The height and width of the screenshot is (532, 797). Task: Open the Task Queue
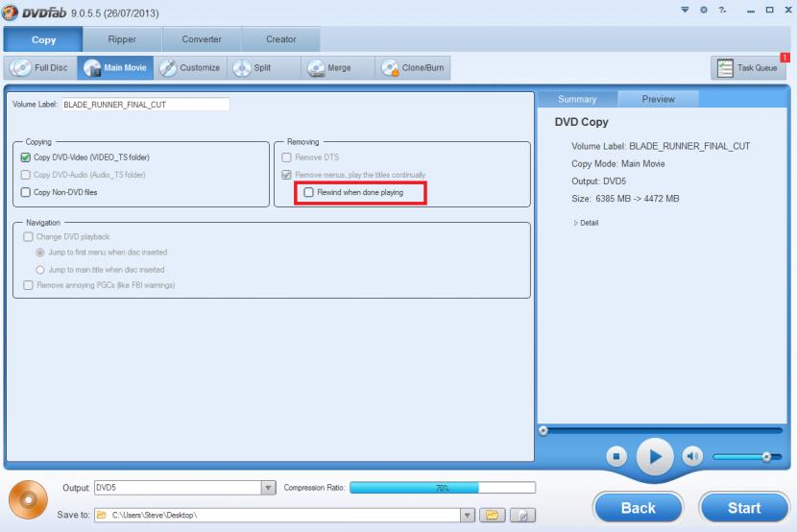point(748,67)
